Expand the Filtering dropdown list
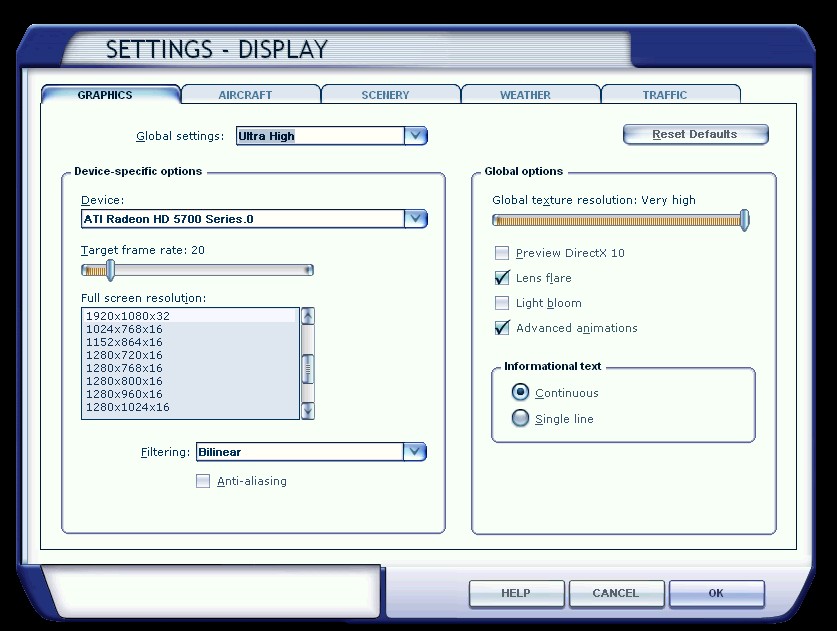Viewport: 837px width, 631px height. pyautogui.click(x=415, y=452)
